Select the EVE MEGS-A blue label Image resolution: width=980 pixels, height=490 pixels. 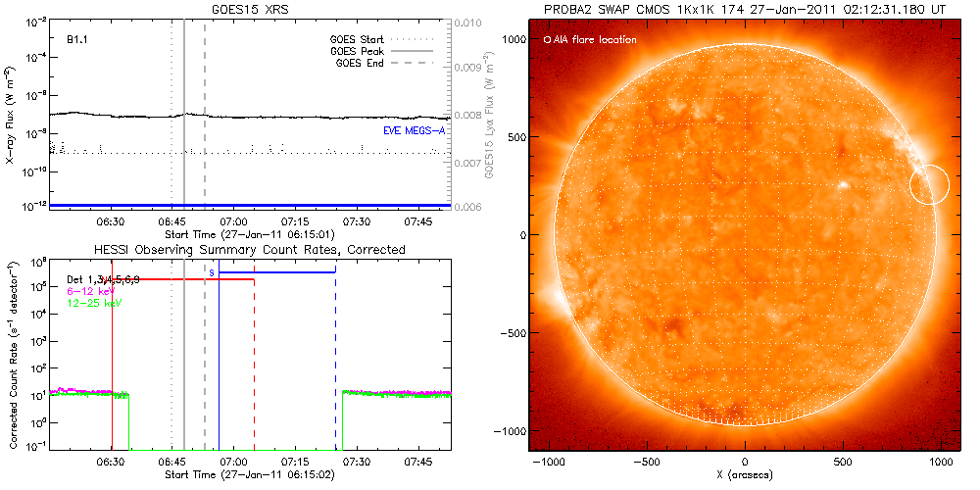[x=412, y=130]
